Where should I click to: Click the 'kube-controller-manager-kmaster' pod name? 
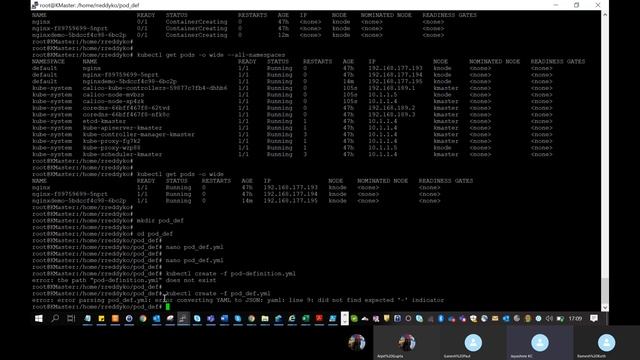(139, 134)
